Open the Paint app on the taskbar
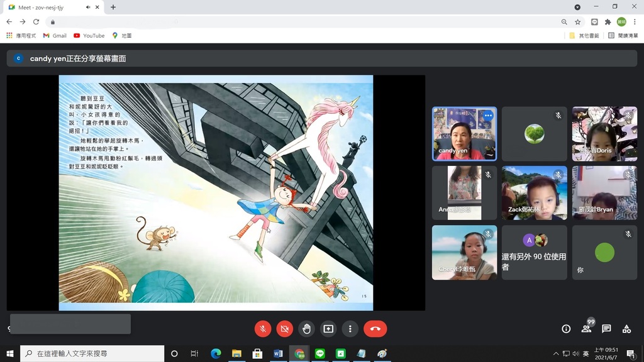The width and height of the screenshot is (644, 362). pos(382,353)
